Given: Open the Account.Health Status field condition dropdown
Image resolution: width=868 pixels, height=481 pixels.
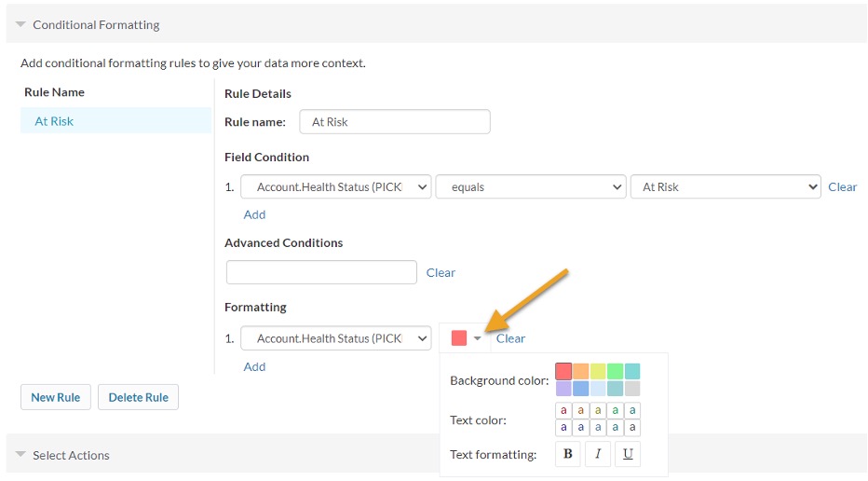Looking at the screenshot, I should pyautogui.click(x=336, y=187).
